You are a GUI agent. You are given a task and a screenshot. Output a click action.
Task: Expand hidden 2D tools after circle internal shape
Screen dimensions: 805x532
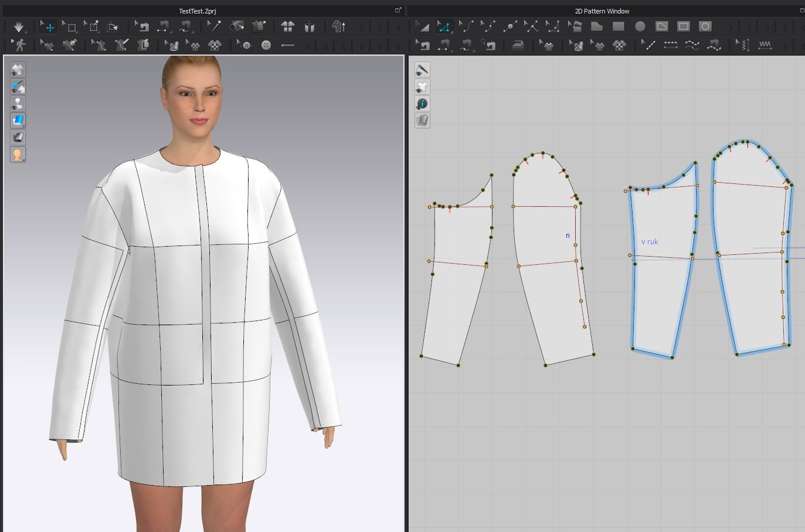tap(730, 28)
